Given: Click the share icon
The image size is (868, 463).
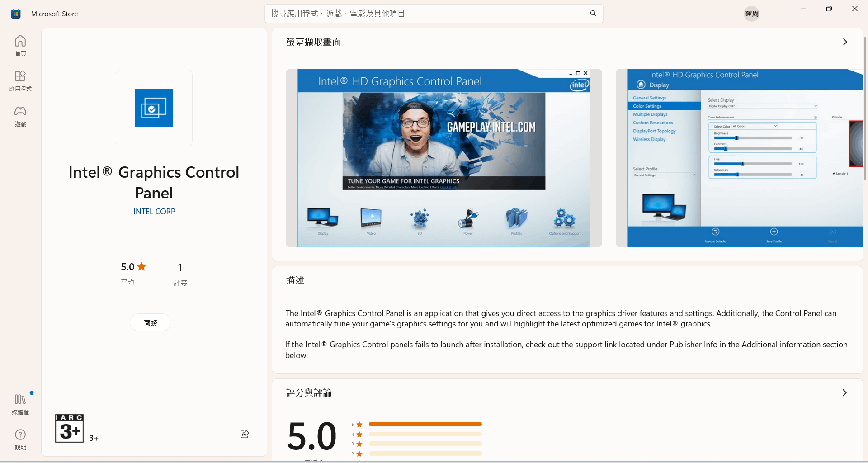Looking at the screenshot, I should tap(245, 434).
